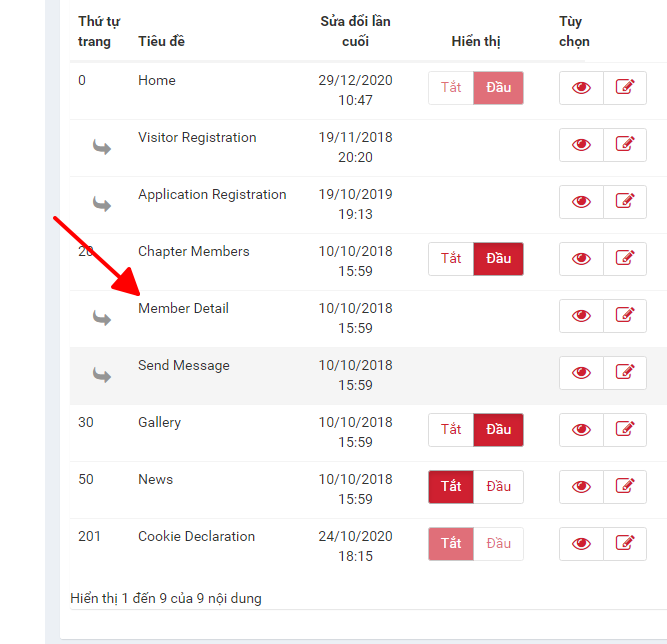Click the Send Message title
The image size is (667, 644).
click(184, 365)
